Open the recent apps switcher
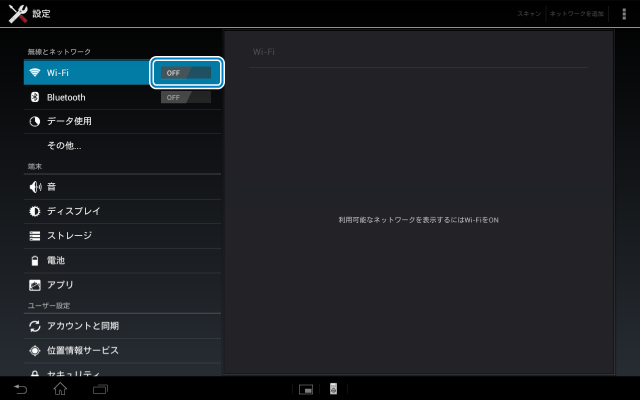Screen dimensions: 640x400 click(100, 388)
